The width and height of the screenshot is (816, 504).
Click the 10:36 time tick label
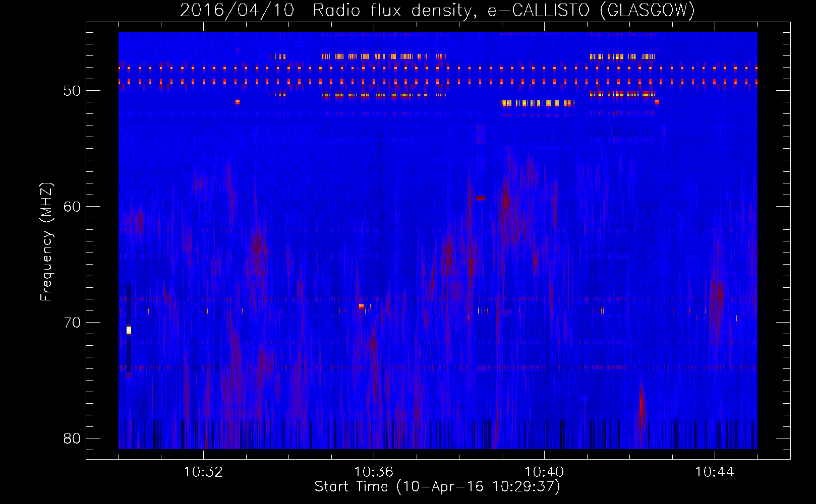(x=374, y=472)
